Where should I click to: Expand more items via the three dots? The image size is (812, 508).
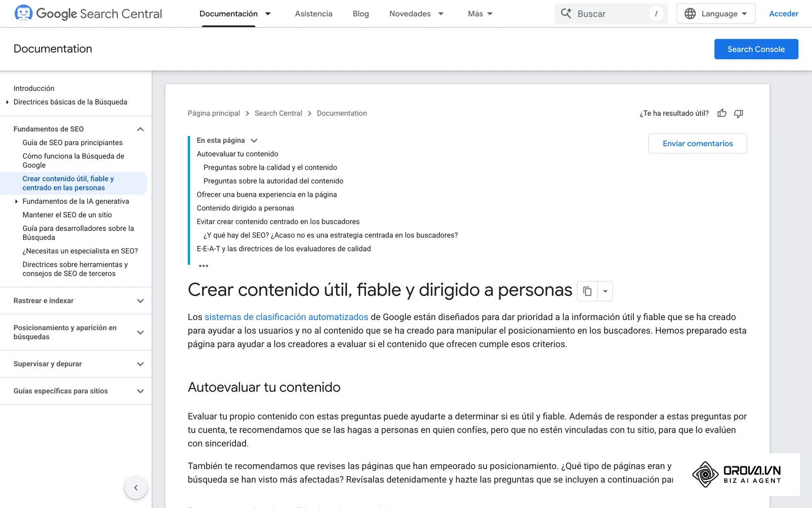coord(204,266)
